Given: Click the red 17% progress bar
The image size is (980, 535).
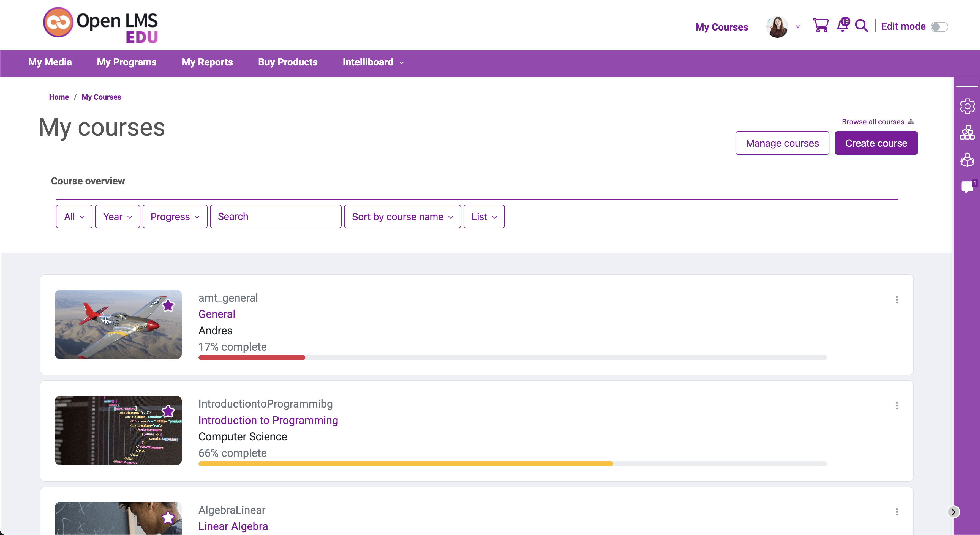Looking at the screenshot, I should (x=252, y=357).
